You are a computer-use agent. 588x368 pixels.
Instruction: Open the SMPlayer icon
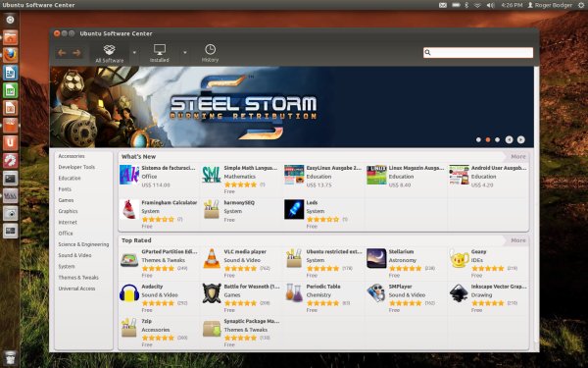[x=376, y=293]
